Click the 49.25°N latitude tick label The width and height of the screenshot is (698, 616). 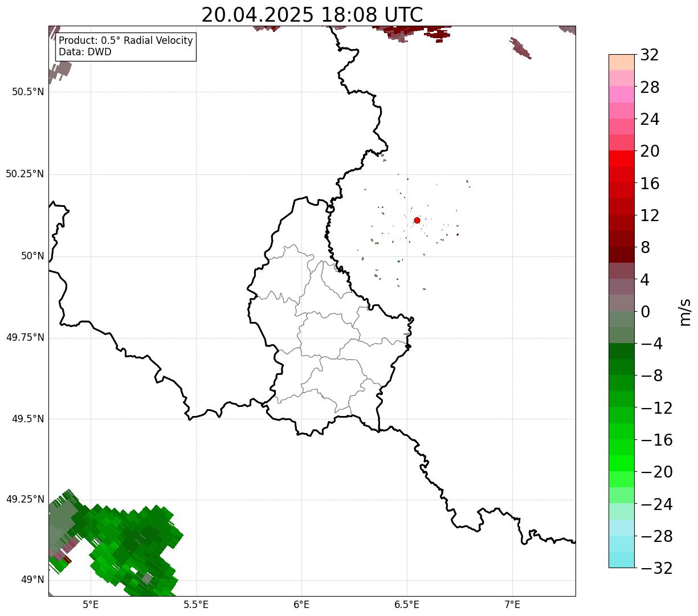pyautogui.click(x=25, y=499)
